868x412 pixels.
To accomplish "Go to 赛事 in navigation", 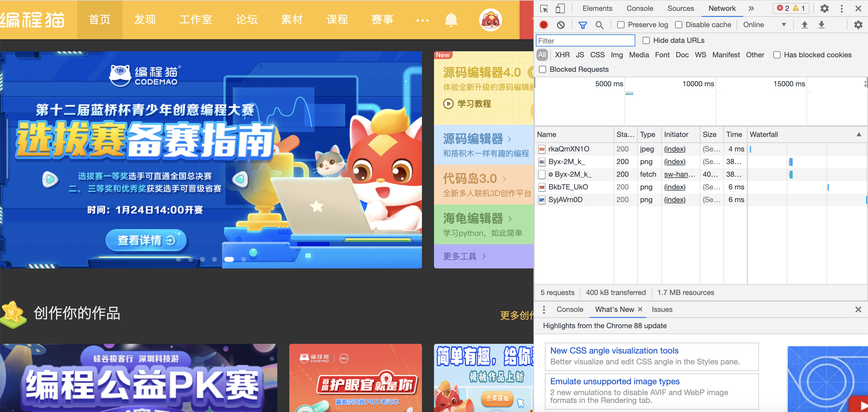I will coord(382,20).
